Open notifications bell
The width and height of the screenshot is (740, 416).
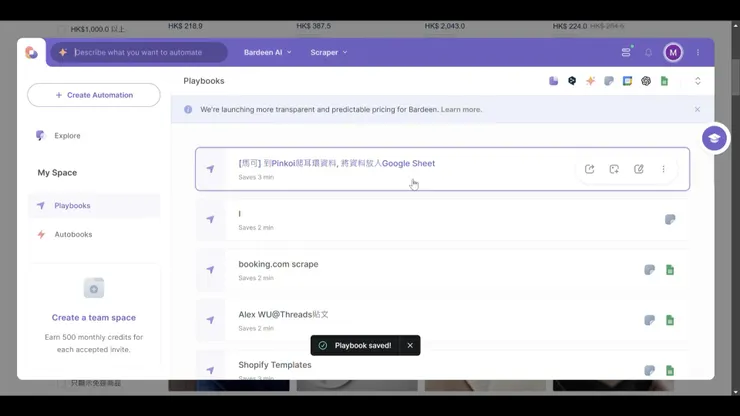(648, 52)
